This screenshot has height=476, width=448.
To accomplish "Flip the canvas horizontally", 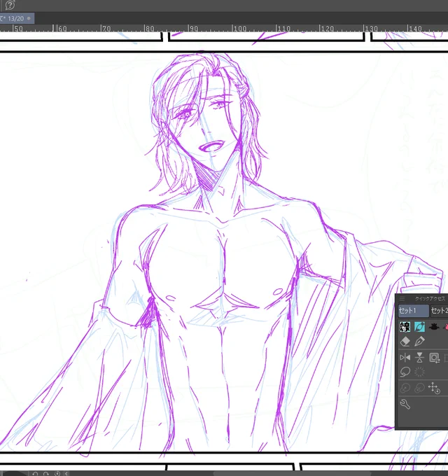I will point(405,358).
